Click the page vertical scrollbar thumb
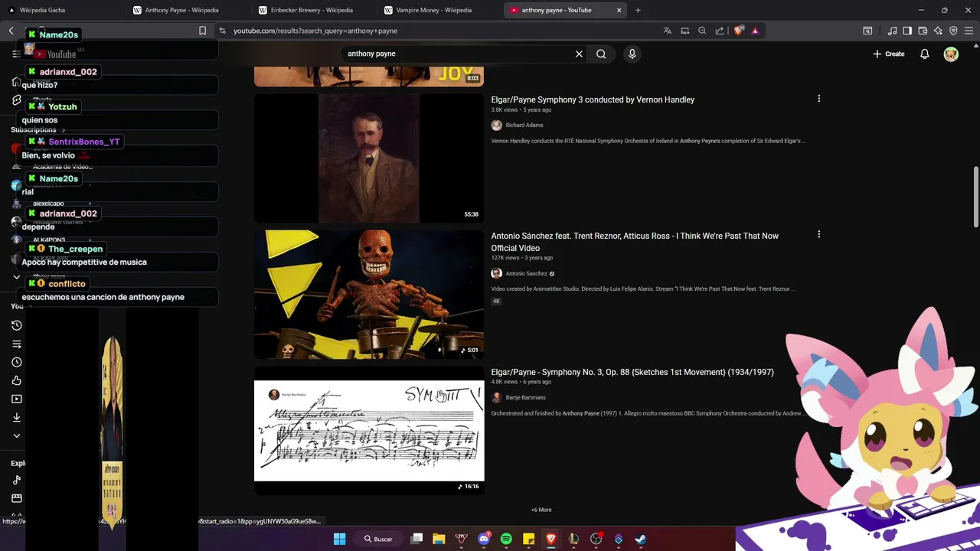Screen dimensions: 980x551 click(975, 196)
